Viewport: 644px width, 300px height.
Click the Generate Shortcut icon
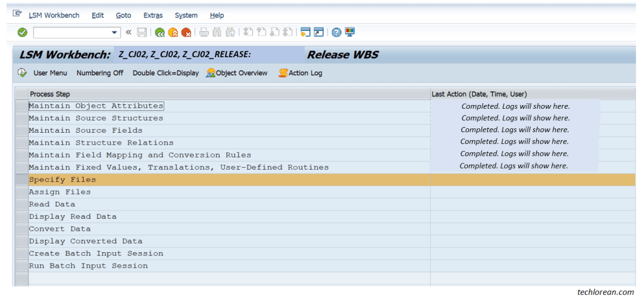pyautogui.click(x=319, y=33)
